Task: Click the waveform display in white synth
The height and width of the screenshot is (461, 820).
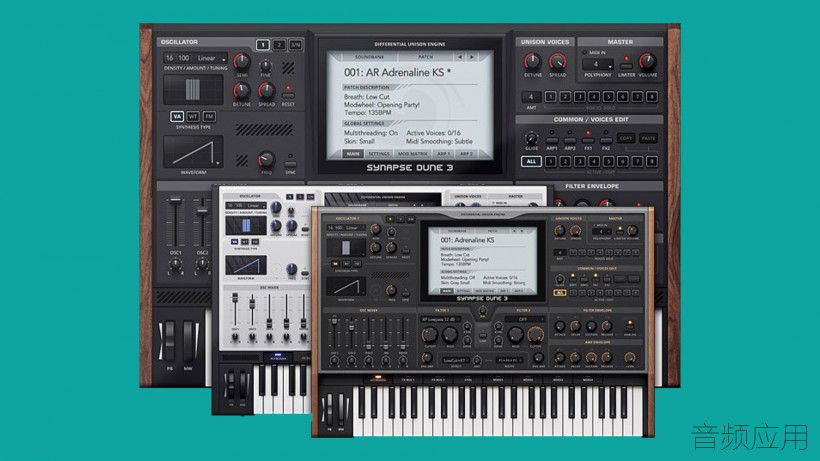Action: click(246, 266)
